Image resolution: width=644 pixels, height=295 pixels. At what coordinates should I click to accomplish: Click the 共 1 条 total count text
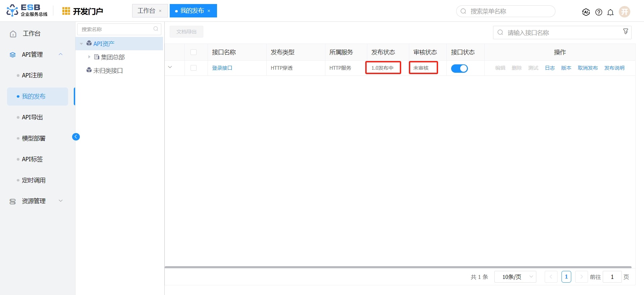(479, 277)
